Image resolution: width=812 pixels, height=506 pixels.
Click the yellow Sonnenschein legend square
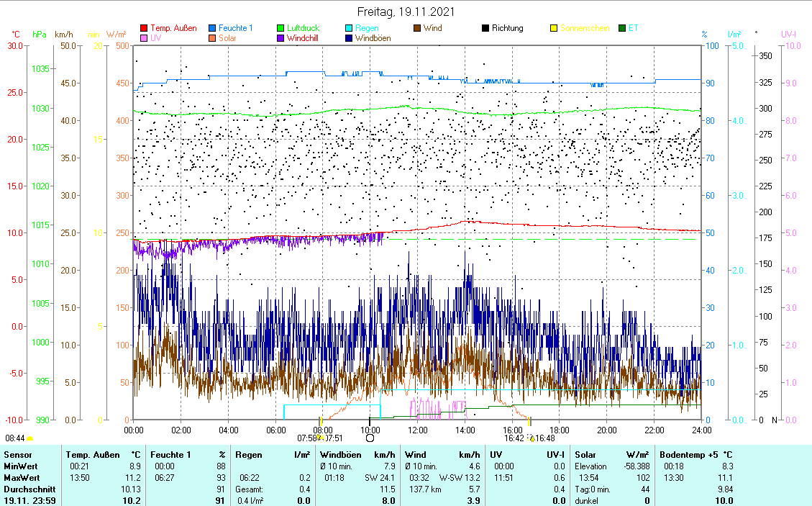(x=554, y=29)
